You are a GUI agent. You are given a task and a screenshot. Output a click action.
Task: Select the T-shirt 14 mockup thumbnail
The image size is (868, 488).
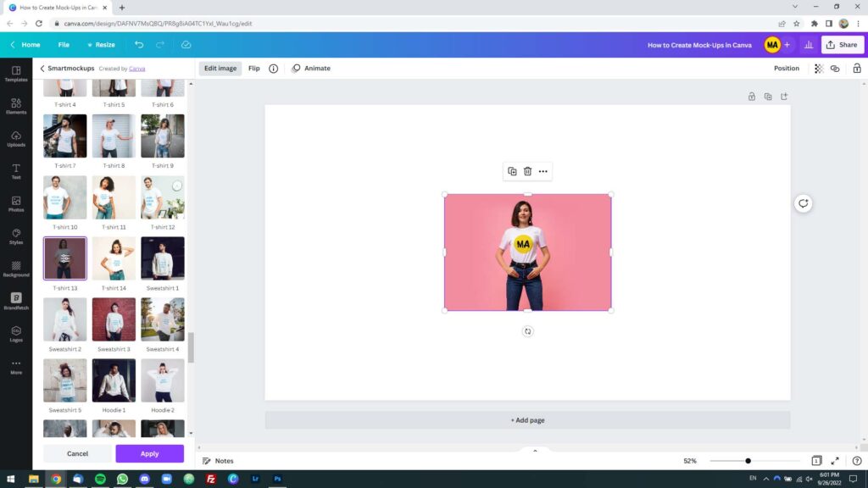[x=114, y=258]
